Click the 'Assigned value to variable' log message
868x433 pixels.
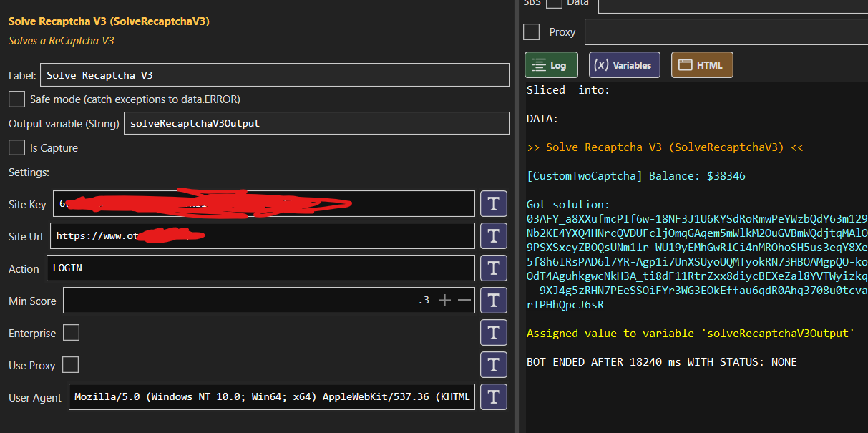click(691, 334)
